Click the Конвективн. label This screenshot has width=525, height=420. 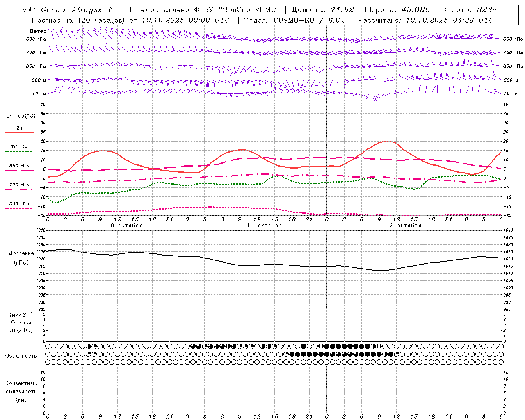21,383
